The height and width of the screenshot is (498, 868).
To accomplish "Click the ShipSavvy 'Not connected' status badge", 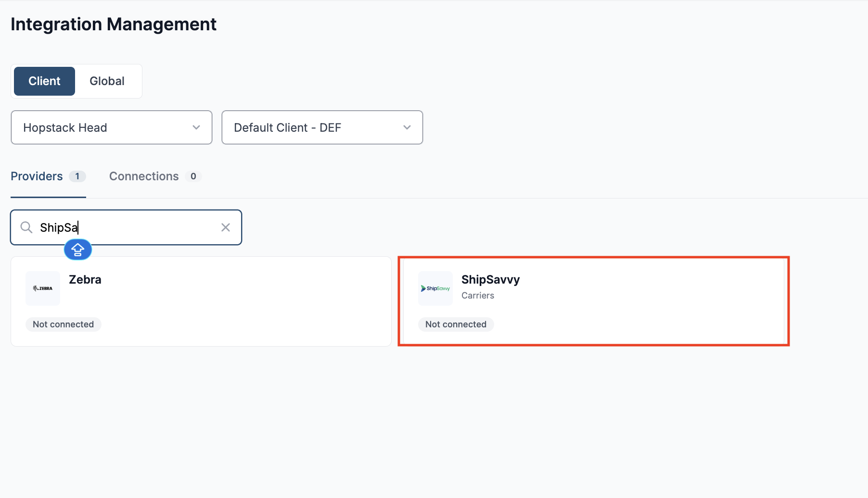I will tap(456, 324).
